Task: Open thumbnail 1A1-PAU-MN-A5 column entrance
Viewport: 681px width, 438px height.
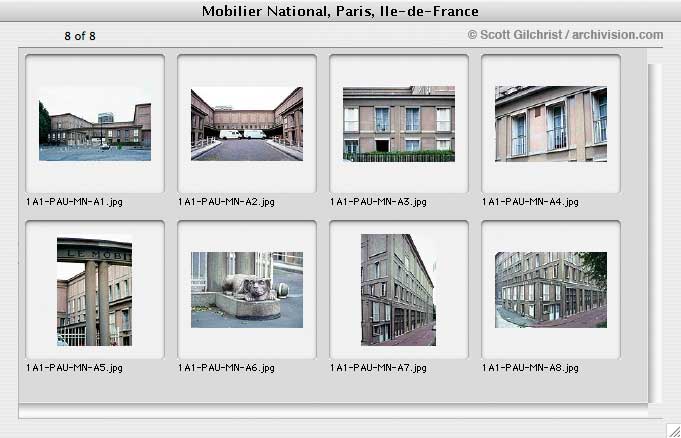Action: (95, 290)
